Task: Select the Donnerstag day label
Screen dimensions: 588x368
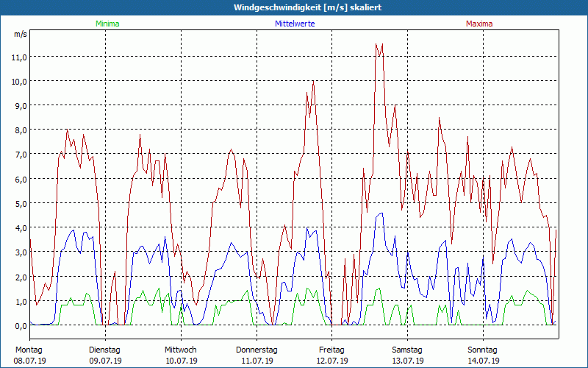Action: click(x=256, y=350)
